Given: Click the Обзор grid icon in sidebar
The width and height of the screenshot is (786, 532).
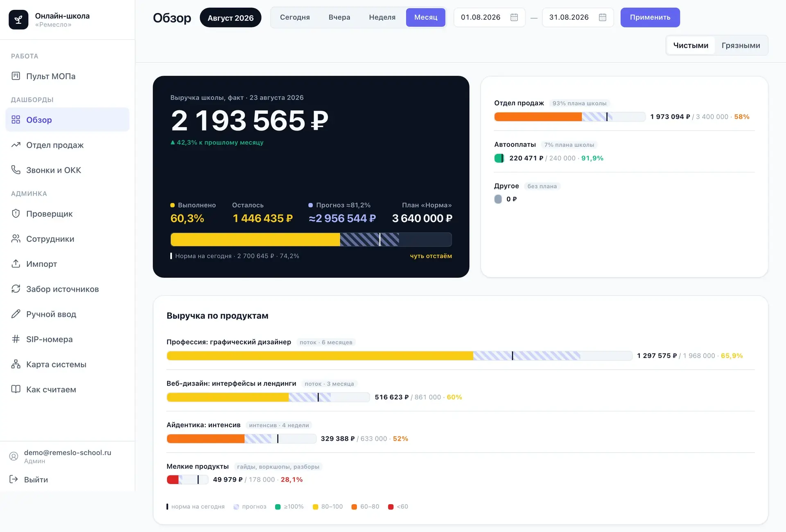Looking at the screenshot, I should pos(16,119).
